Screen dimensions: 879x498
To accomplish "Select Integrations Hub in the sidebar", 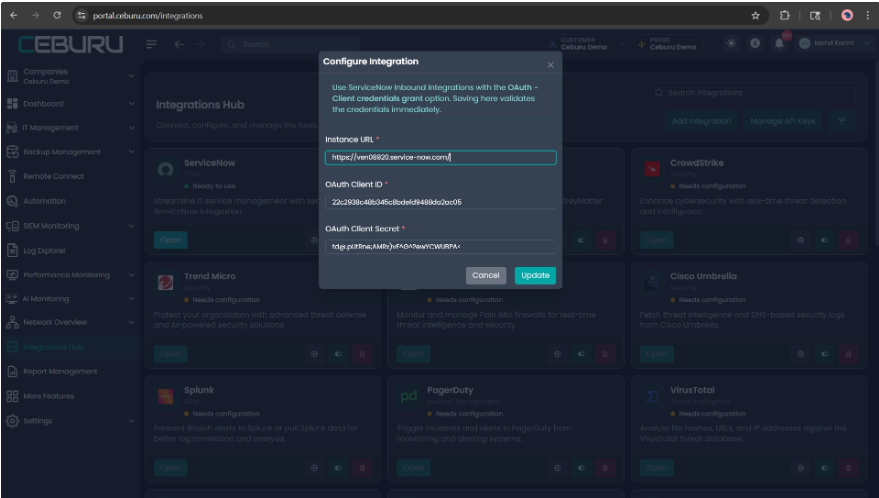I will [x=71, y=347].
